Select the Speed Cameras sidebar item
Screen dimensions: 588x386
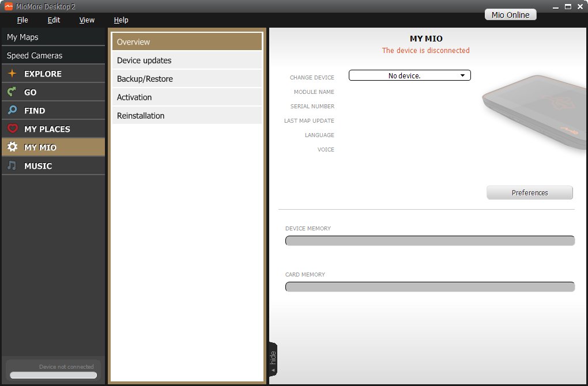pos(53,55)
